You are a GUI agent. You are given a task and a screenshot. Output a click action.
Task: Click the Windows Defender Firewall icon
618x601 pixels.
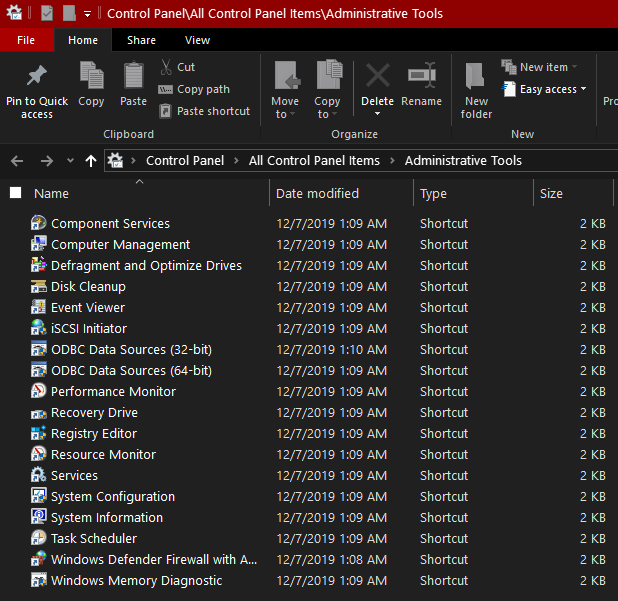[x=39, y=559]
